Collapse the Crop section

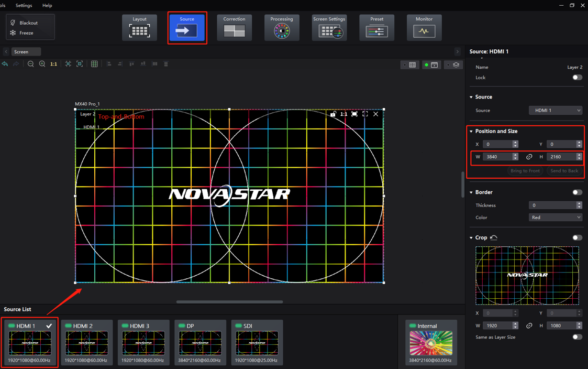pos(471,237)
